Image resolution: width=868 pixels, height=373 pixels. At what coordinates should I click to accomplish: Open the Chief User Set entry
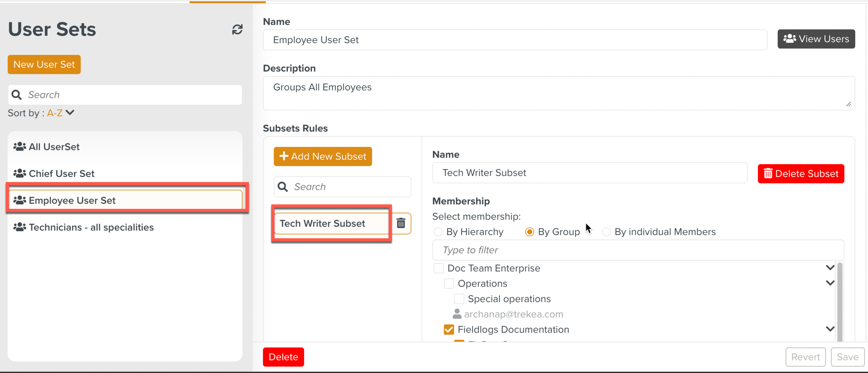61,173
